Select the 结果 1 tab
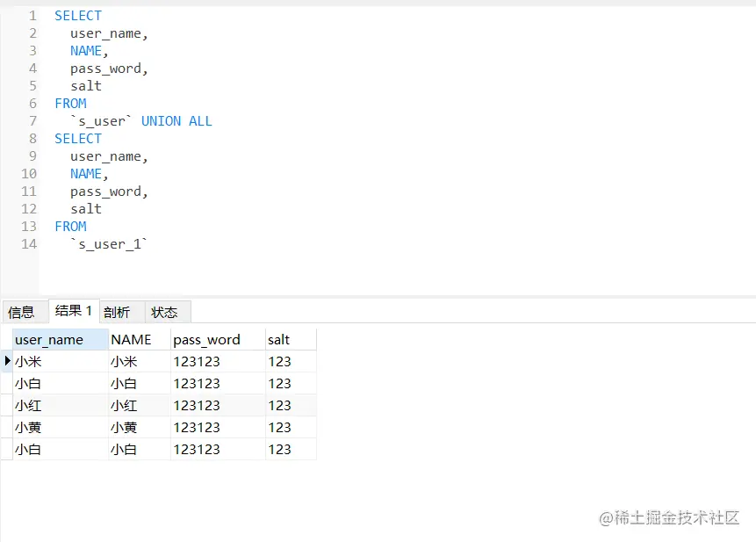The width and height of the screenshot is (756, 542). coord(74,311)
